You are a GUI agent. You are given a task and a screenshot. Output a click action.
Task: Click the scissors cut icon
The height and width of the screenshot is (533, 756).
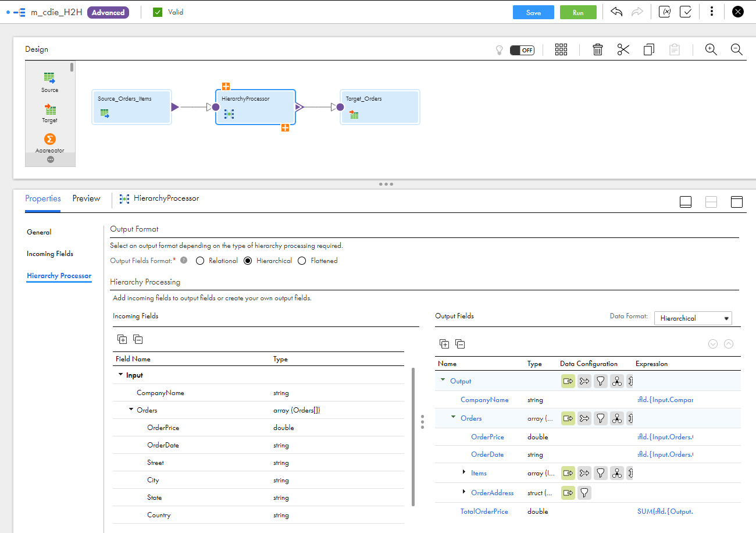623,49
